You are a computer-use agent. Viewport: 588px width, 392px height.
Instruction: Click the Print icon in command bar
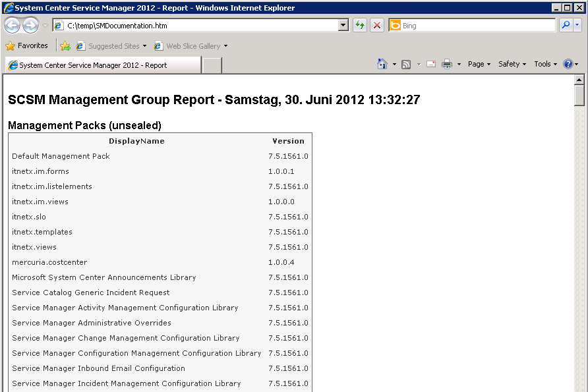click(446, 64)
